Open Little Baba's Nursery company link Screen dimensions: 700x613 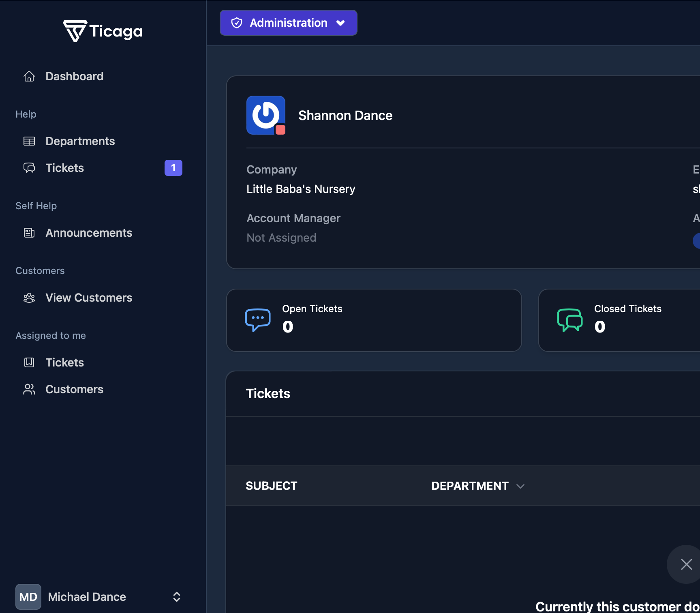pos(300,189)
